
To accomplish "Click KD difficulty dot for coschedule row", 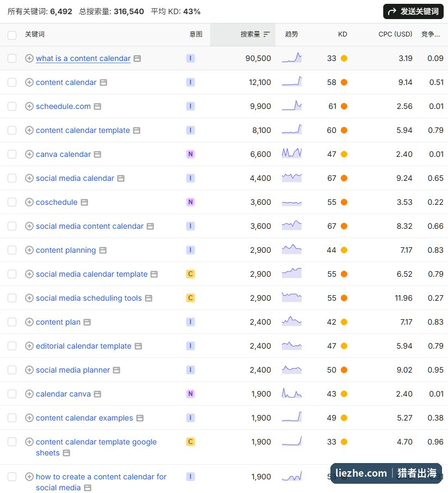I will click(344, 202).
